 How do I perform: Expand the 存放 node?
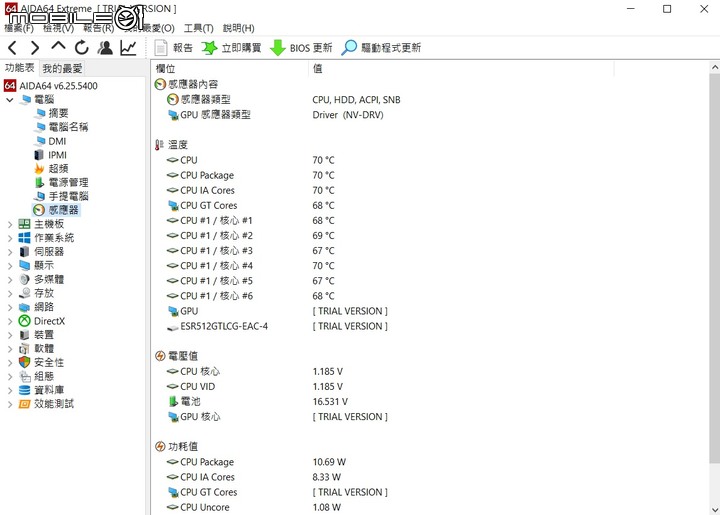click(x=10, y=293)
